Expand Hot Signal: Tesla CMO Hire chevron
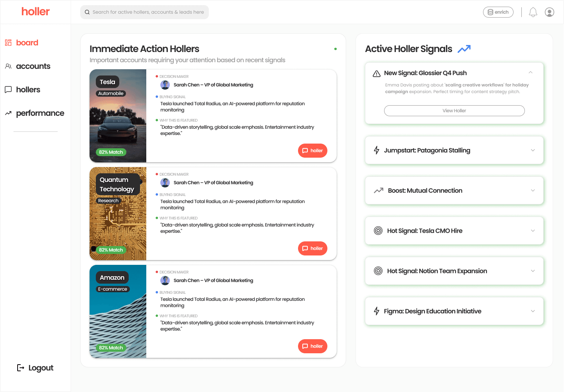The height and width of the screenshot is (392, 564). click(533, 231)
